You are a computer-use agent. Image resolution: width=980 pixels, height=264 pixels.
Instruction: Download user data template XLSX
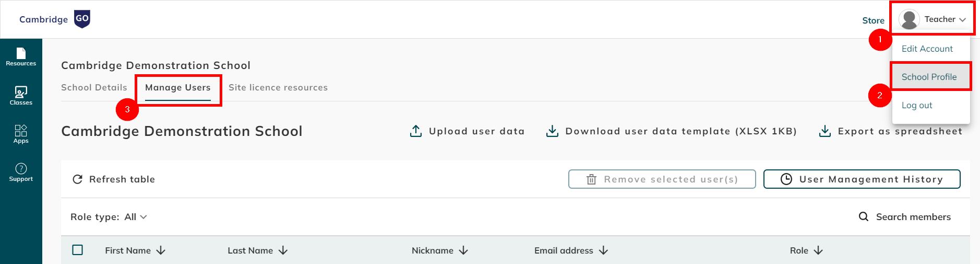[671, 131]
